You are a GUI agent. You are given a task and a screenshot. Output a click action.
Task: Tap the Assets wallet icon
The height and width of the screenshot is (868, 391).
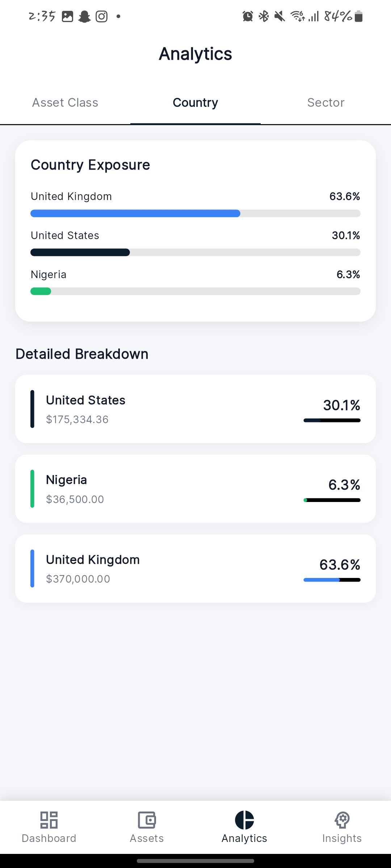(147, 820)
